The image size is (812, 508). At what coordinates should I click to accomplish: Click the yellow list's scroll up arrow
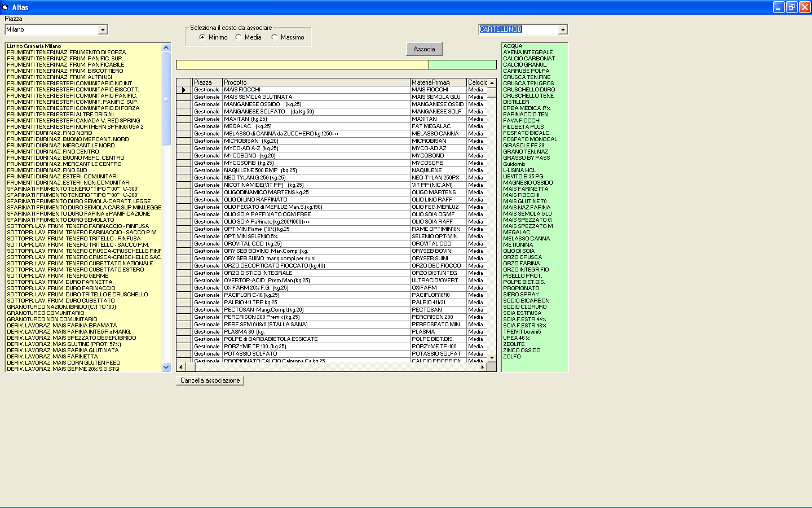166,48
